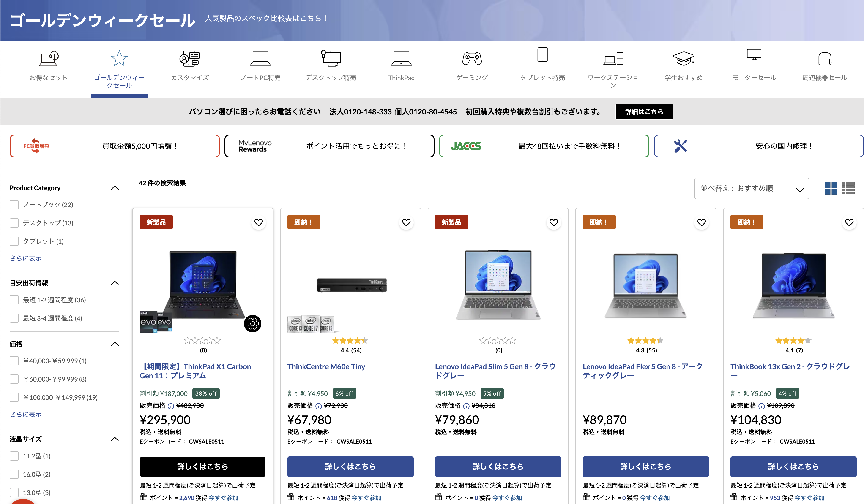Open the ThinkBook 13x Gen 2 title link
This screenshot has width=864, height=504.
click(x=790, y=371)
